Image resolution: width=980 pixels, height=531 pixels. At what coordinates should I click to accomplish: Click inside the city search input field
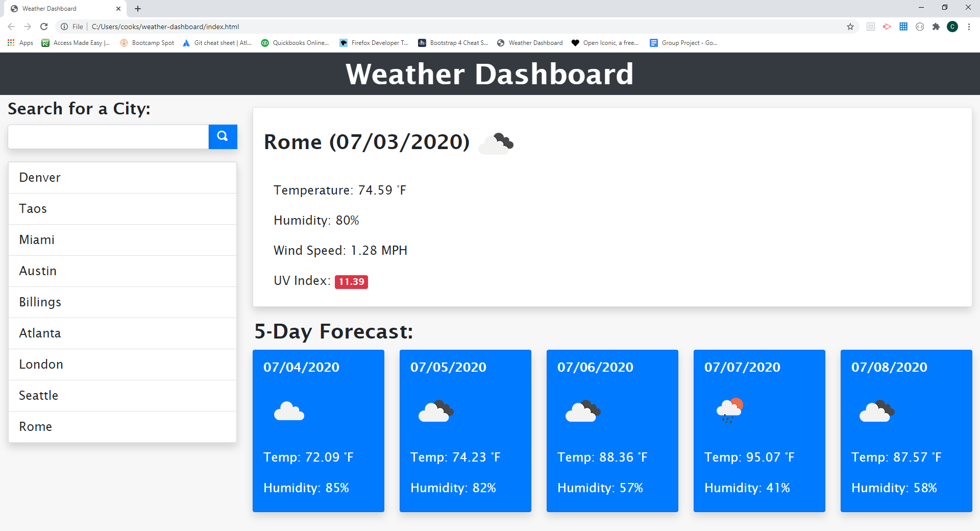tap(108, 136)
